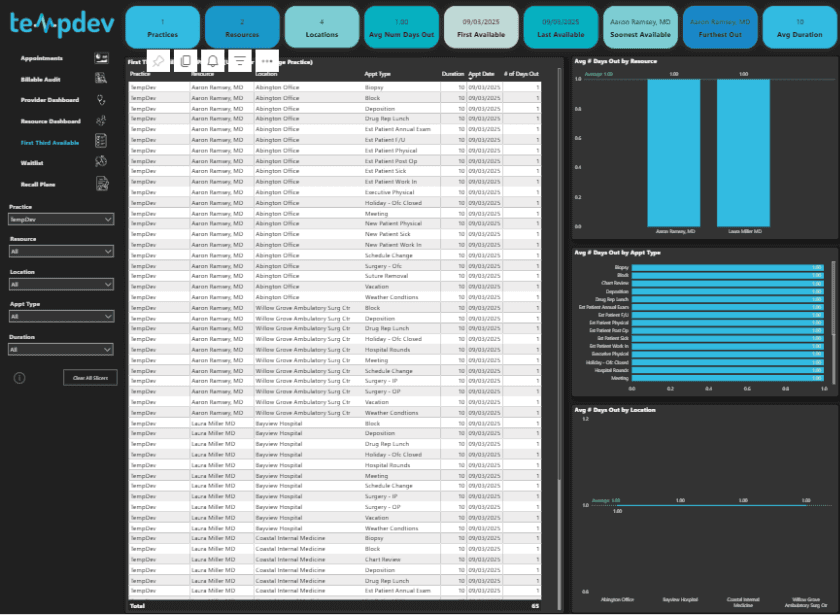This screenshot has width=840, height=615.
Task: Click the info icon beside Clear All Slicers
Action: 19,377
